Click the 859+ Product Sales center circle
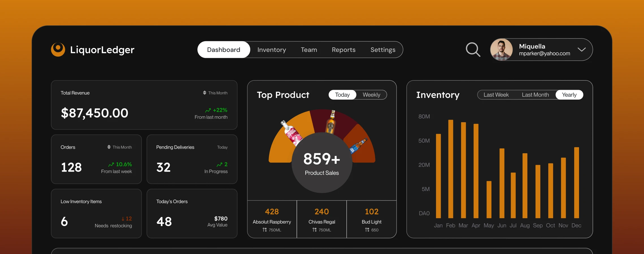The width and height of the screenshot is (644, 254). coord(322,163)
